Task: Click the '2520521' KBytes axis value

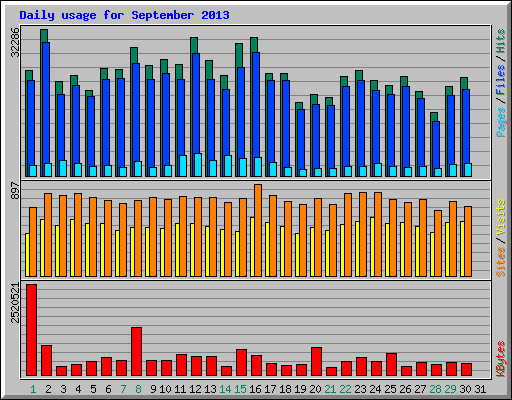Action: [15, 303]
